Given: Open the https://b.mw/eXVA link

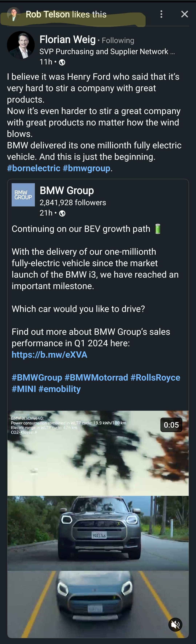Looking at the screenshot, I should pos(50,355).
